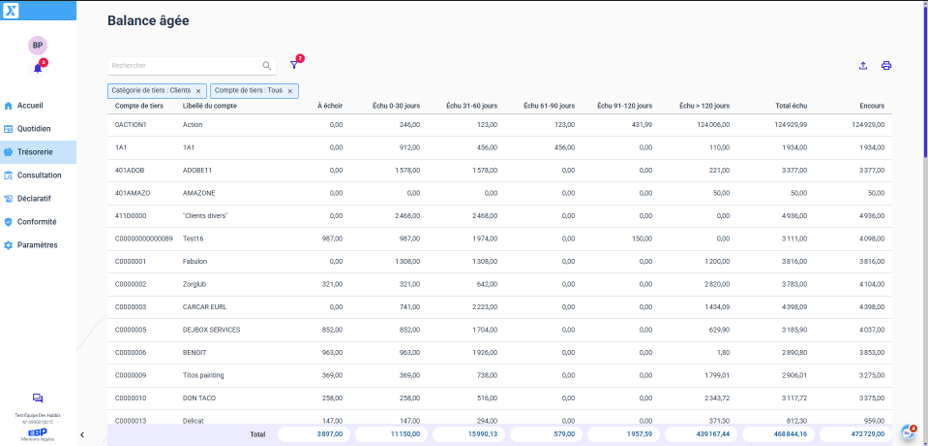Screen dimensions: 928x446
Task: Select the Trésorerie menu
Action: 38,152
